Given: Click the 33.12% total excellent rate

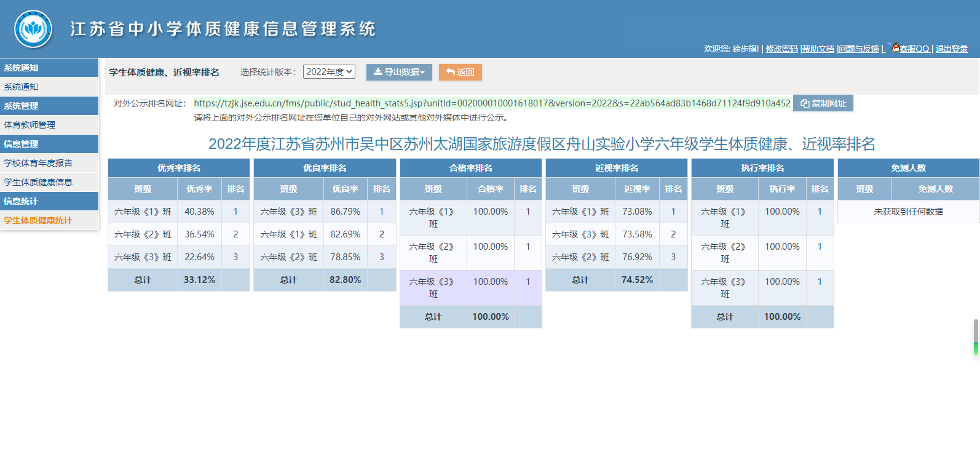Looking at the screenshot, I should click(x=200, y=280).
